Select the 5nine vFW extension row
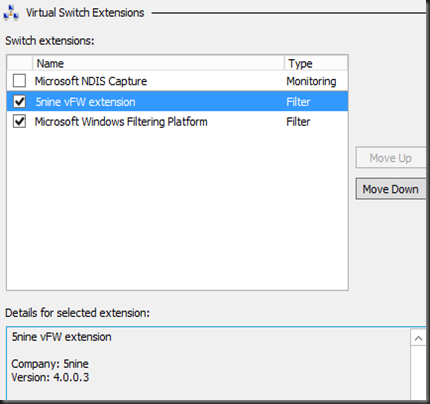 pos(177,101)
